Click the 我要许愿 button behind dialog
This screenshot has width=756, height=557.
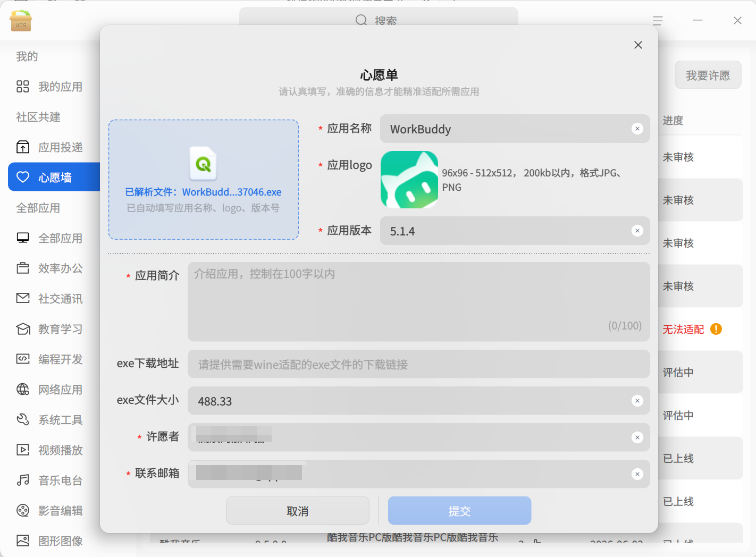[x=708, y=75]
